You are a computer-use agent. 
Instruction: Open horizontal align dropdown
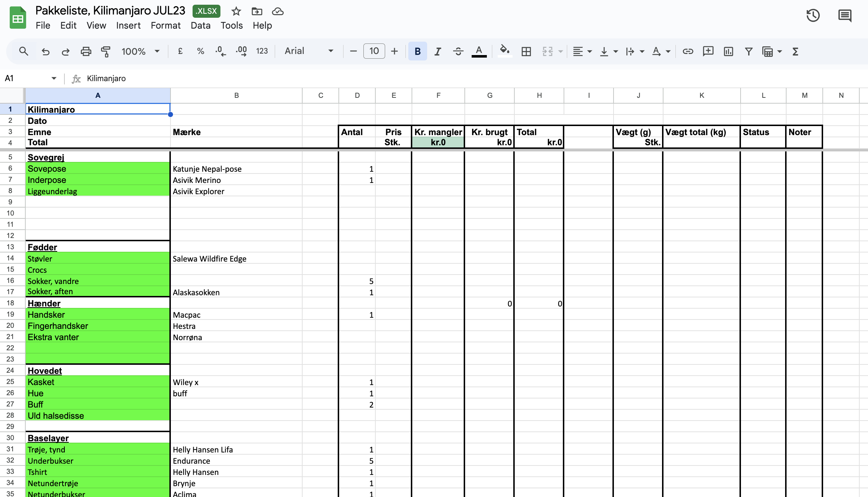[582, 51]
